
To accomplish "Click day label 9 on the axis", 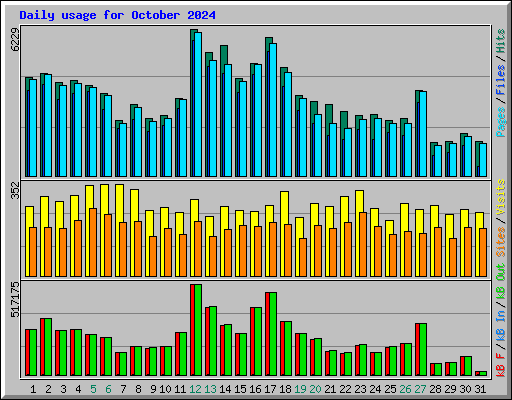I will coord(153,389).
